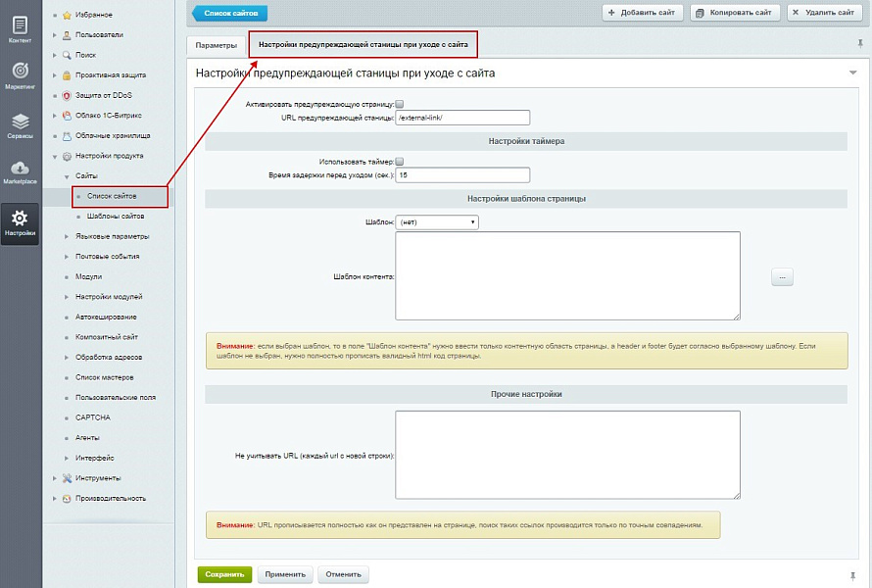The height and width of the screenshot is (588, 872).
Task: Open the Композитный сайт item
Action: click(106, 336)
